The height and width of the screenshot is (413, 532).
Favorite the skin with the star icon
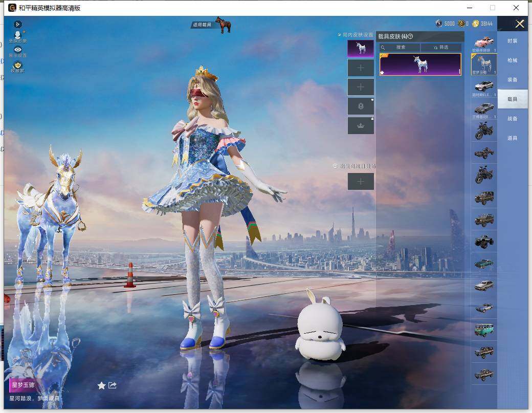101,385
